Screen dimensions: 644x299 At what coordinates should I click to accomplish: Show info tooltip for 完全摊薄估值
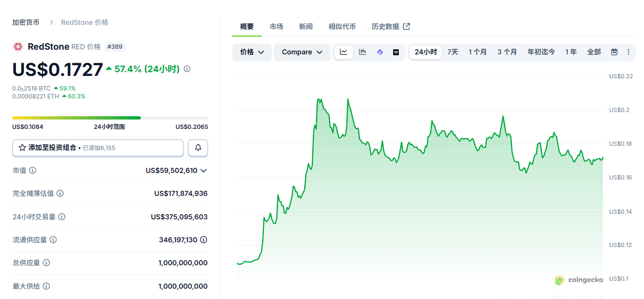(60, 194)
